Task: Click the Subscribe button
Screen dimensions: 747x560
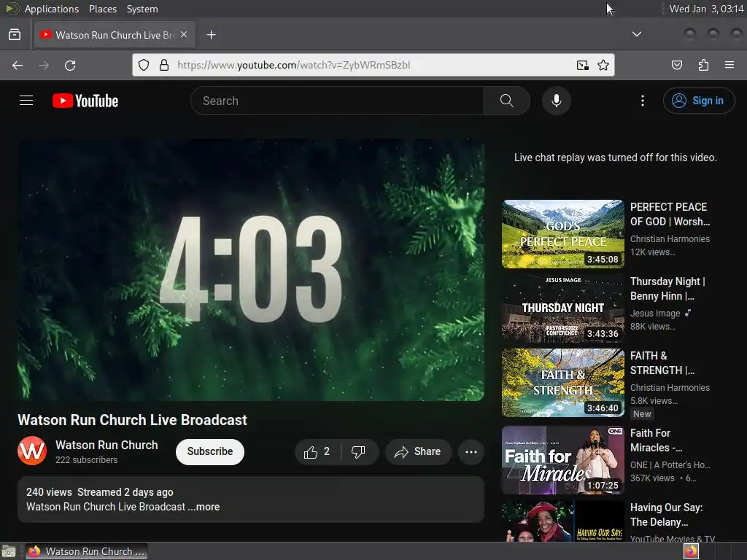Action: [210, 452]
